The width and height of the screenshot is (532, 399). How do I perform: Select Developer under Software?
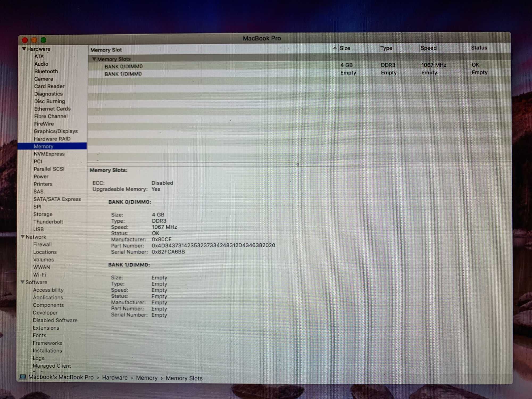click(x=45, y=313)
